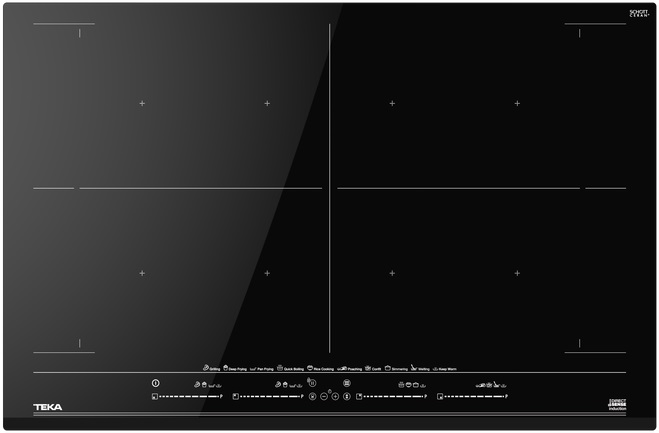Viewport: 659px width, 433px height.
Task: Click the Direct Sense induction logo
Action: point(617,406)
